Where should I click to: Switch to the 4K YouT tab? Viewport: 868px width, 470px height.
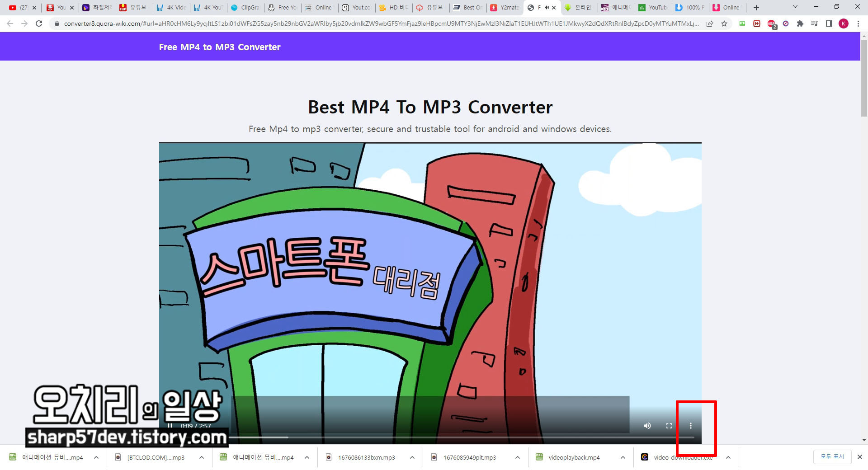pos(208,8)
